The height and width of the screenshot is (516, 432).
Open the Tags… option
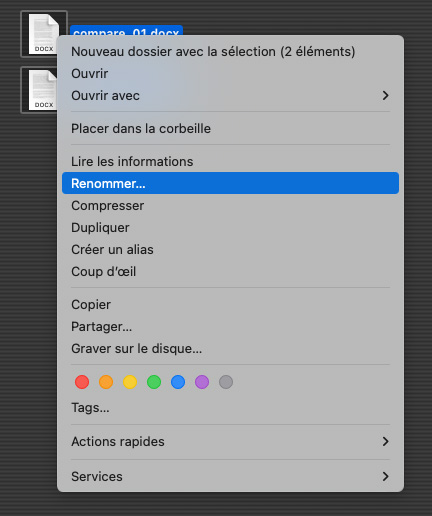tap(230, 408)
